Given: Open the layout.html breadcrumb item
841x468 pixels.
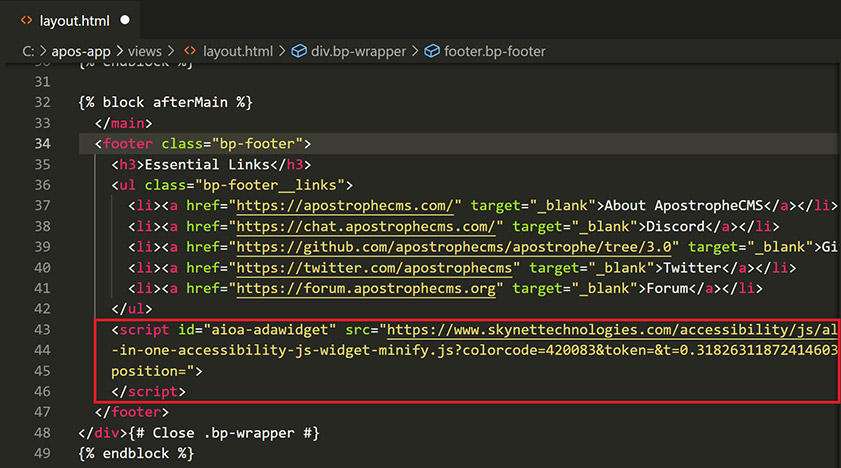Looking at the screenshot, I should tap(238, 51).
